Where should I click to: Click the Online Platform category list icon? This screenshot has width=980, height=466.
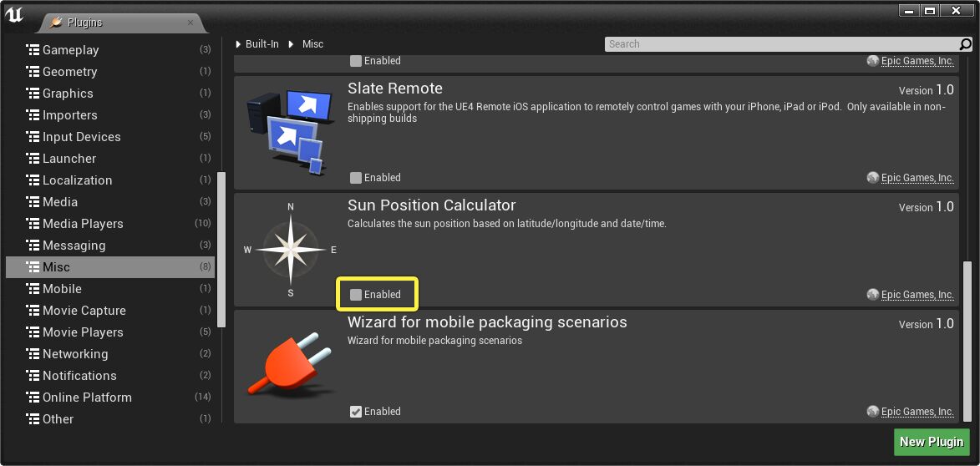pos(33,398)
